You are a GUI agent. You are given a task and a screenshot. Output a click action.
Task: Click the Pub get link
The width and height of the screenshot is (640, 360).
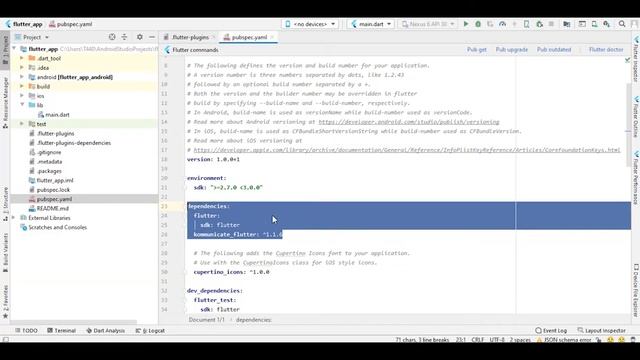pos(477,50)
